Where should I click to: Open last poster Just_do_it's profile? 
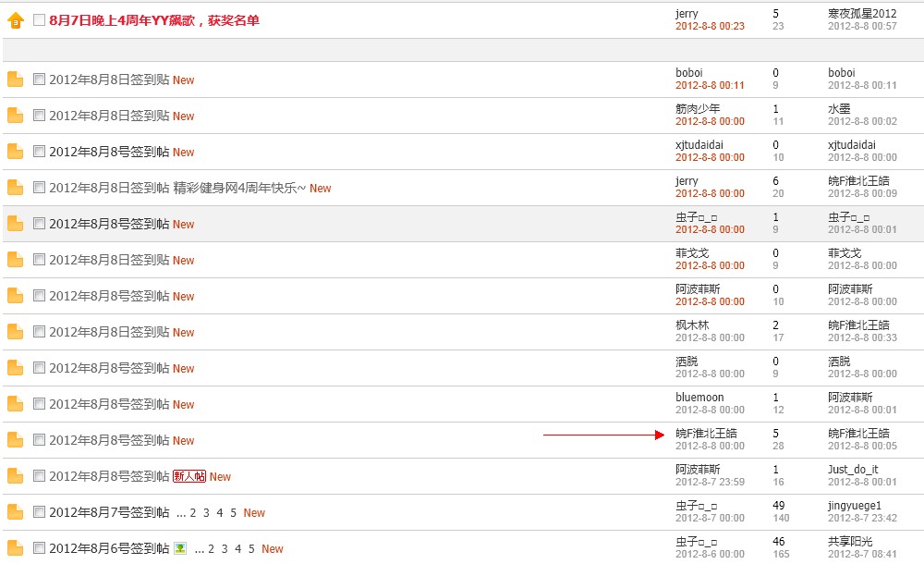[x=853, y=469]
